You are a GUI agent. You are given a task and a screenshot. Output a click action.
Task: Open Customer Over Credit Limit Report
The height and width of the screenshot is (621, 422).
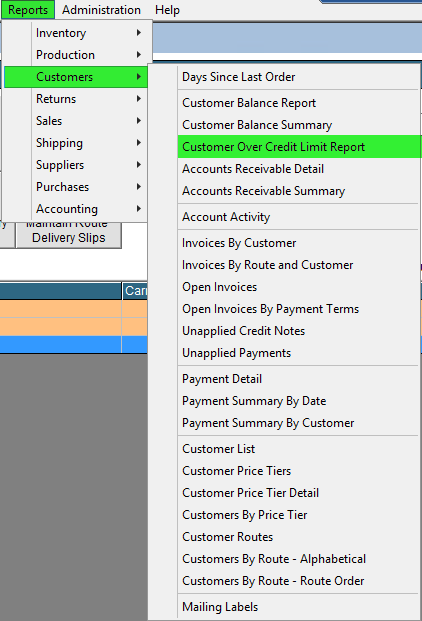(298, 147)
